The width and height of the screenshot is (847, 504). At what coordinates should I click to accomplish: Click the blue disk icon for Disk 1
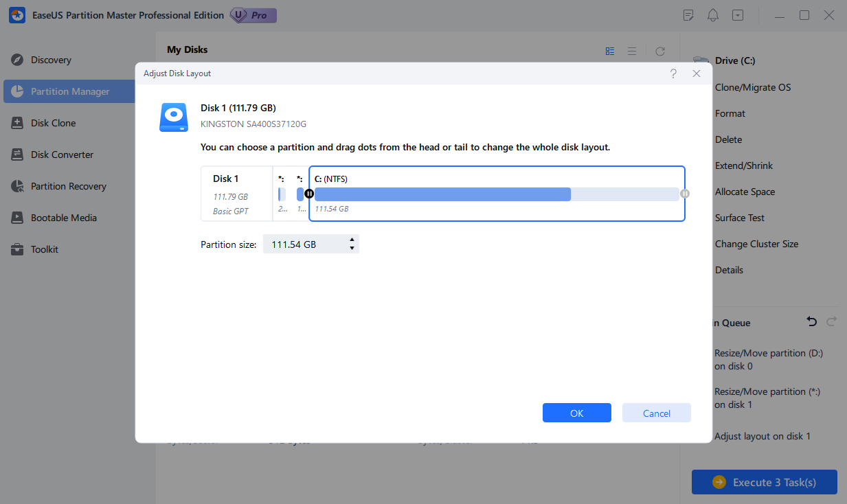[x=173, y=117]
